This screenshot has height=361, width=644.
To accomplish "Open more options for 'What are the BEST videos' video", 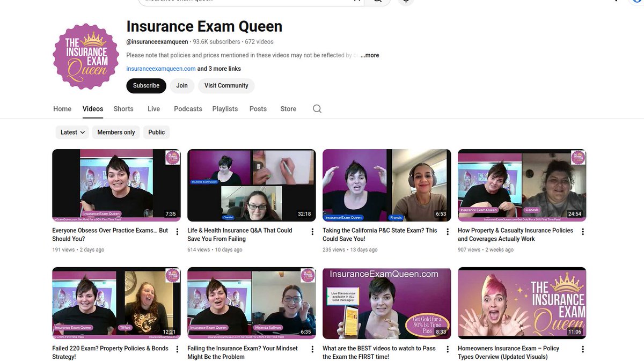I will [x=448, y=350].
